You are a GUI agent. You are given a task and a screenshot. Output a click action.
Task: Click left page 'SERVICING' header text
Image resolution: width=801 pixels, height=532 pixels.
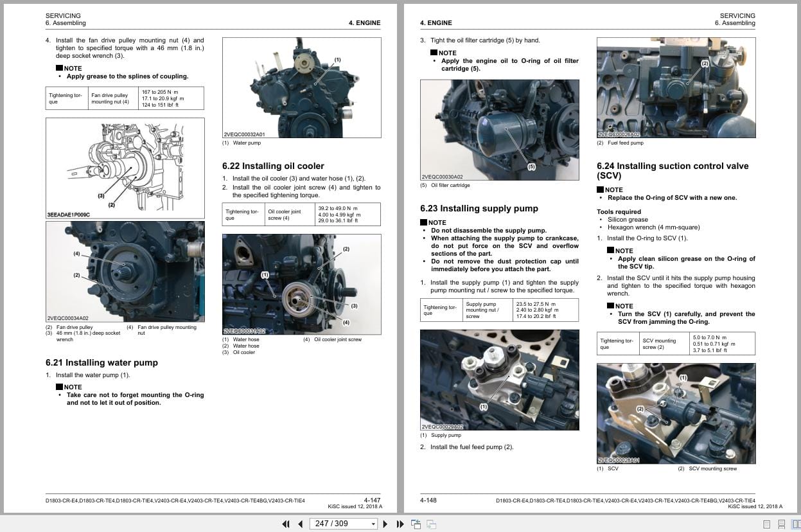tap(64, 15)
